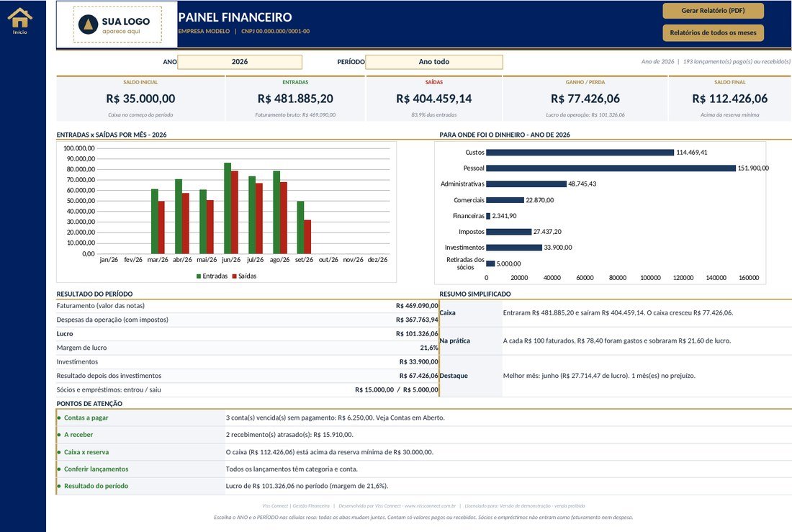Click the Saldo Final value R$ 112.426,06
792x532 pixels.
[729, 99]
